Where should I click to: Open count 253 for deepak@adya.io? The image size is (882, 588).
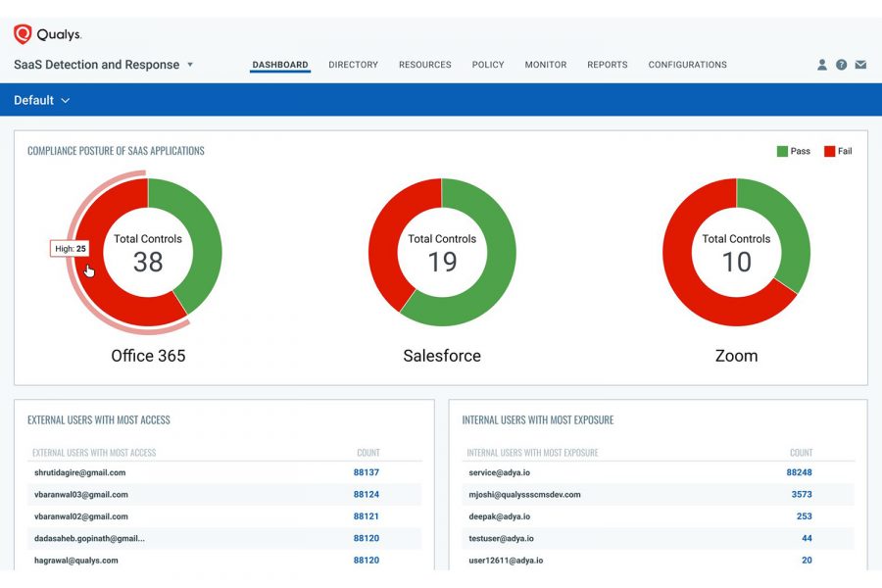click(805, 516)
